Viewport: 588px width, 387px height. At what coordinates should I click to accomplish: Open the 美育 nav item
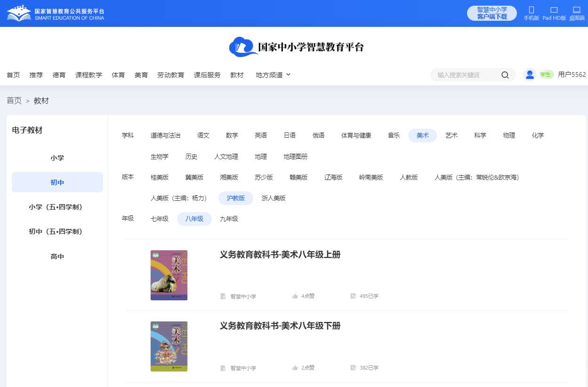[141, 75]
